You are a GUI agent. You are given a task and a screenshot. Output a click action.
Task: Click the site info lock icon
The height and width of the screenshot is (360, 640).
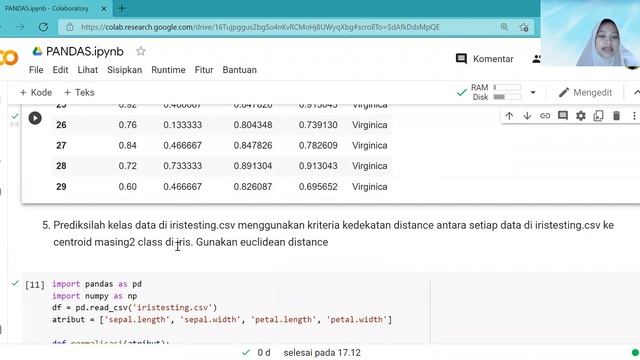point(70,27)
